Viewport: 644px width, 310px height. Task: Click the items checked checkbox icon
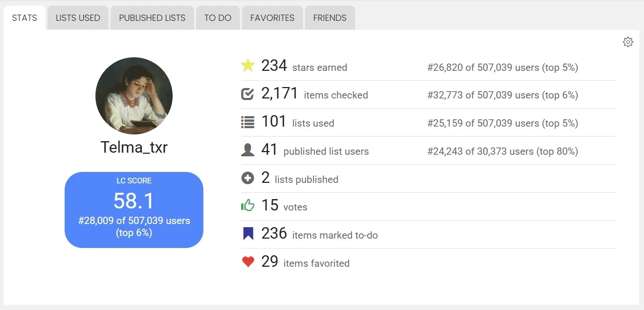(248, 94)
